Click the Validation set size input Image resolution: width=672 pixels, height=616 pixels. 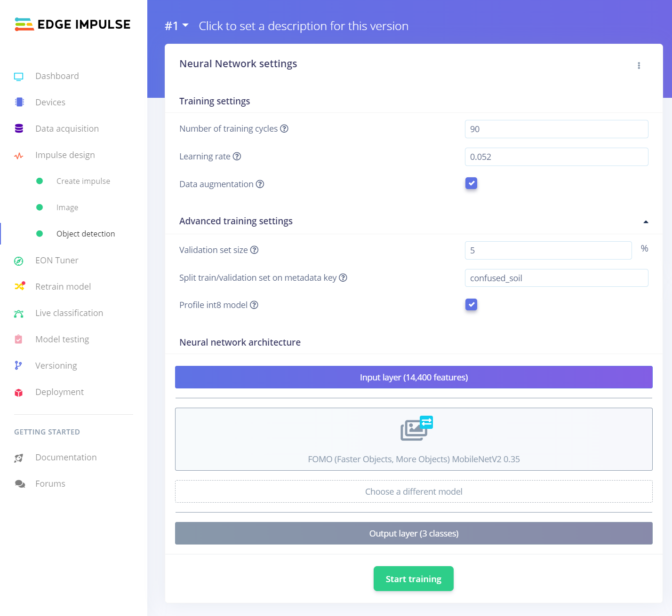pos(548,251)
